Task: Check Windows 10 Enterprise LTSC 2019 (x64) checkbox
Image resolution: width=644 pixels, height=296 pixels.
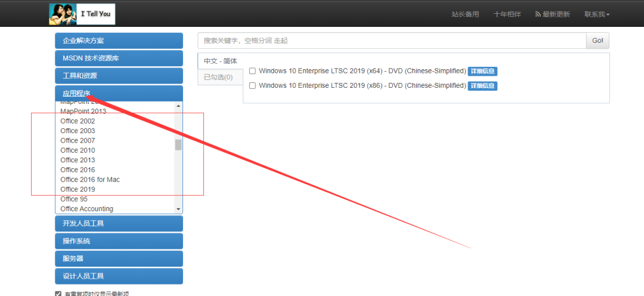Action: coord(253,71)
